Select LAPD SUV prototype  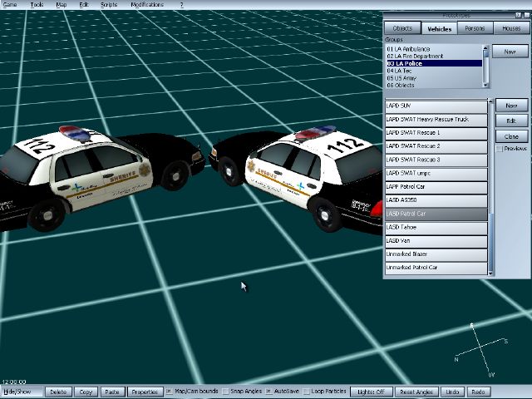coord(436,106)
